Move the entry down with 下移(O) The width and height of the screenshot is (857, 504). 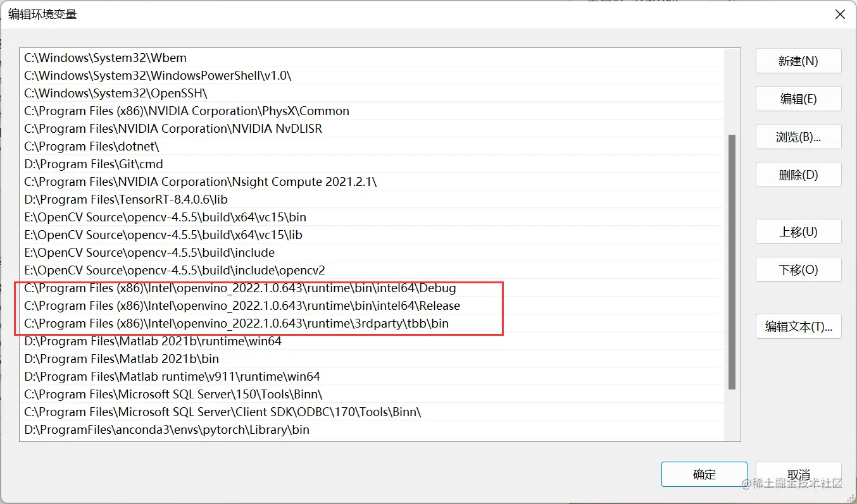point(798,269)
